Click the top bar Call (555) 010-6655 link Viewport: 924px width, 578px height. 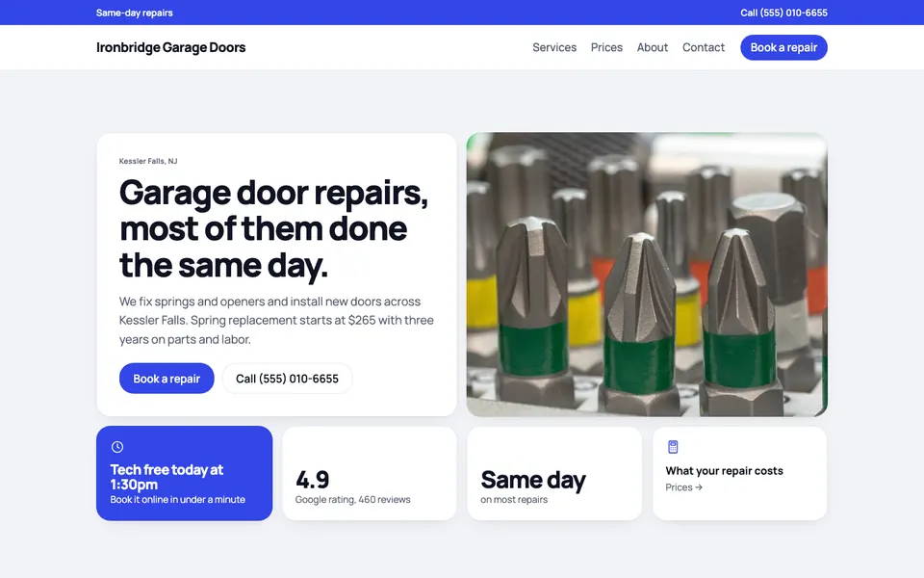pyautogui.click(x=783, y=13)
